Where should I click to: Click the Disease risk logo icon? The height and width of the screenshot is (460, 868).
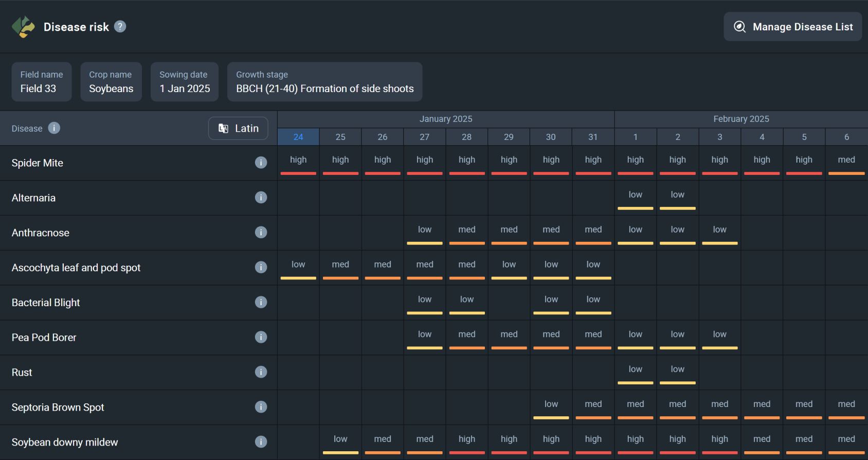[23, 27]
